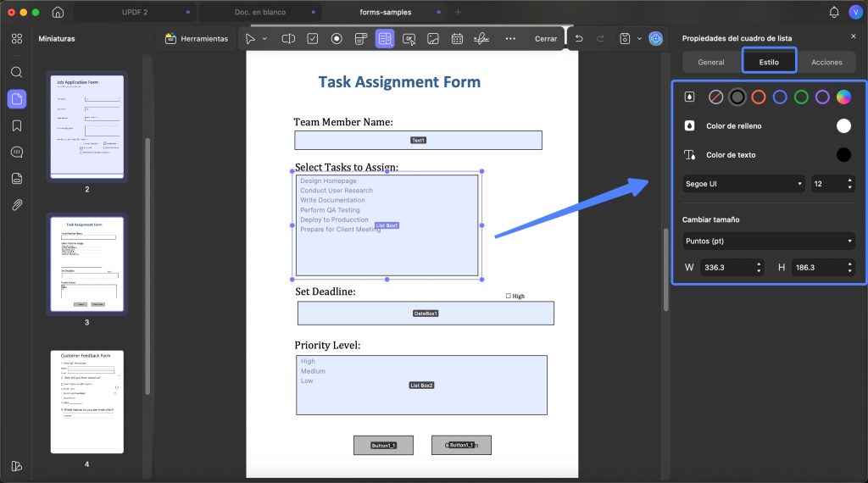Choose the red border color circle
The image size is (868, 483).
[x=759, y=97]
